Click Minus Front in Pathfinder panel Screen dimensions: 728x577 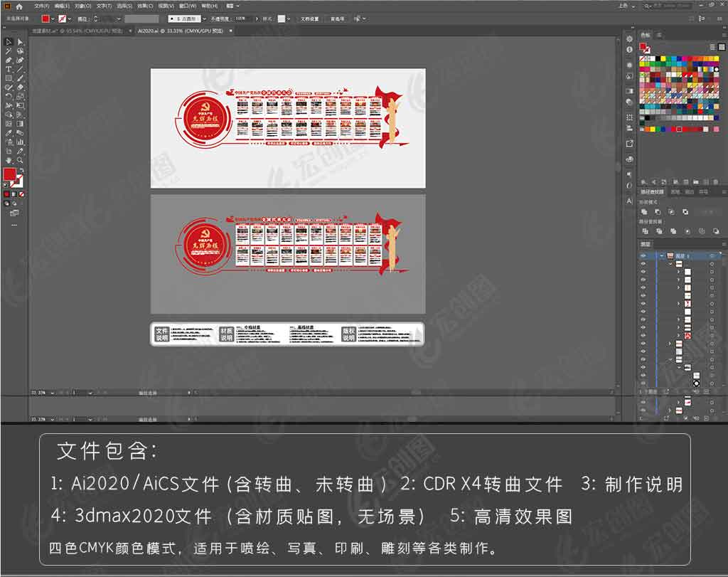pyautogui.click(x=658, y=212)
